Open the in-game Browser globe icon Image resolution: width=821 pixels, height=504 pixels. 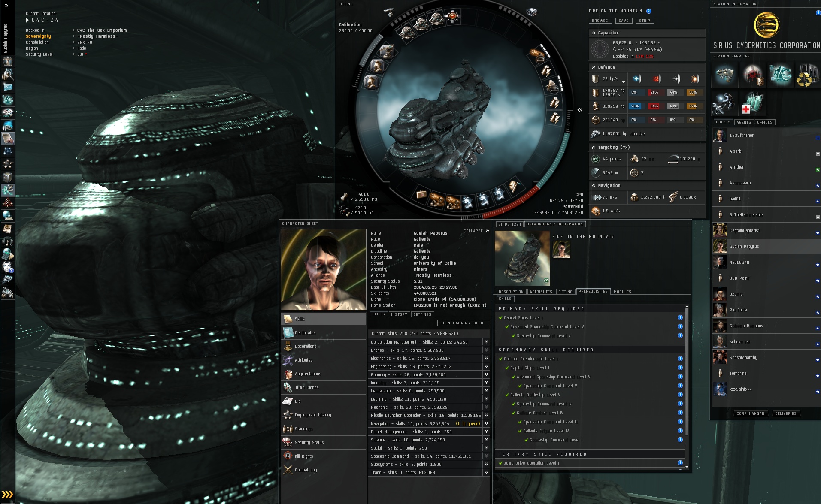8,216
